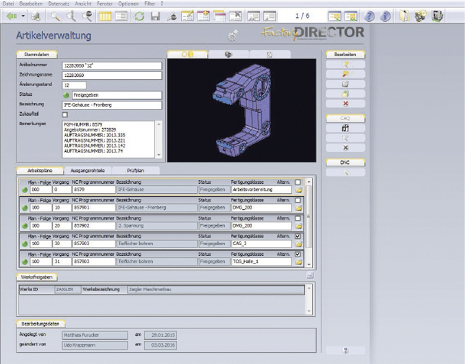
Task: Click the Werkefreigaben header button
Action: coord(37,277)
